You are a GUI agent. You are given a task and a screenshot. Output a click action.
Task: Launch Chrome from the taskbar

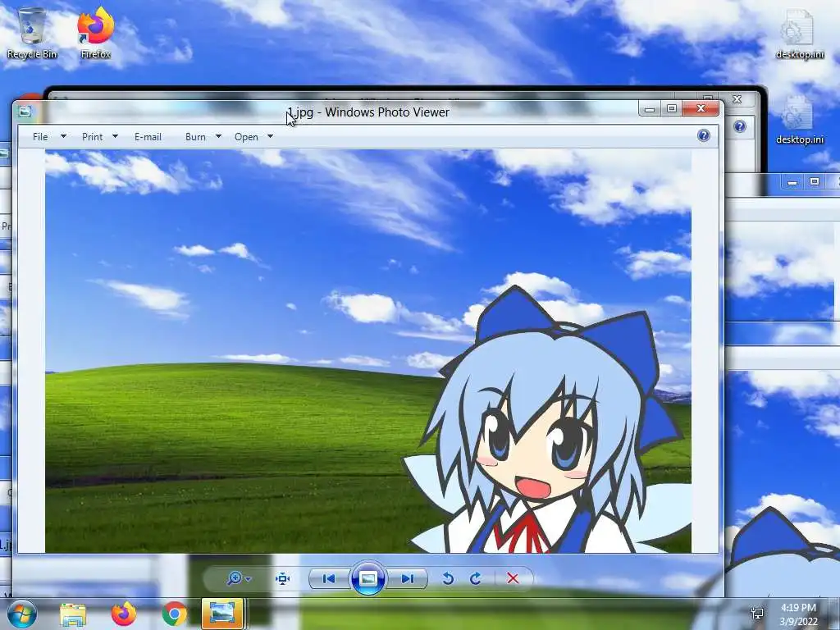coord(174,614)
